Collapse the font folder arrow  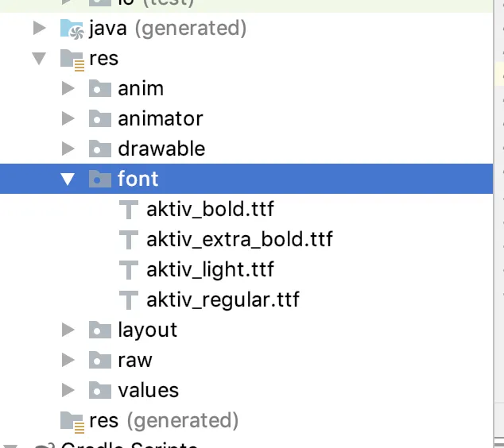(68, 180)
